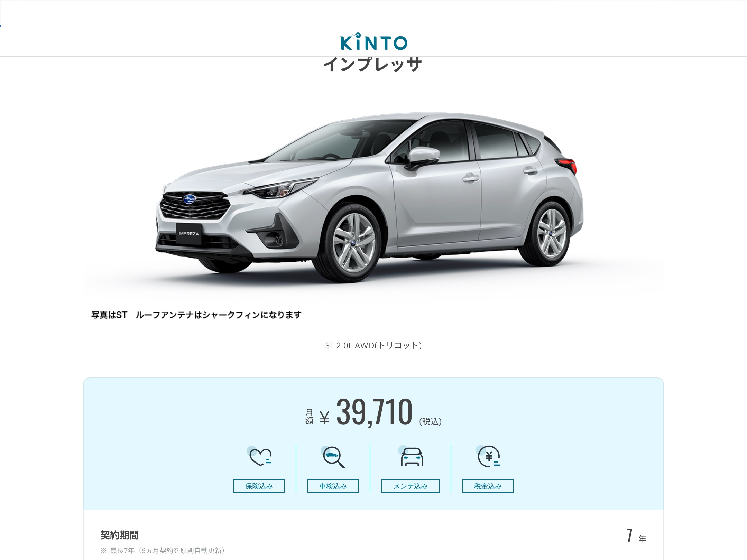The height and width of the screenshot is (560, 747).
Task: Click the インプレッサ page title
Action: pos(373,65)
